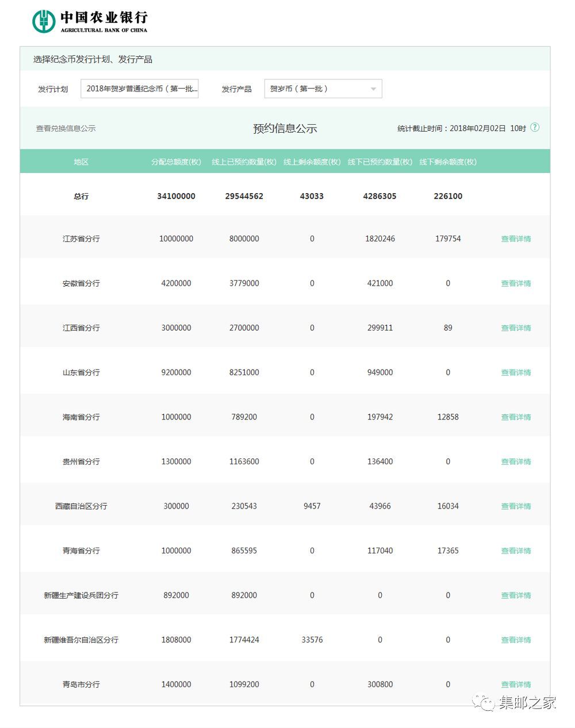The height and width of the screenshot is (728, 575).
Task: Click 青岛 offline reserved value 300800
Action: (x=380, y=684)
